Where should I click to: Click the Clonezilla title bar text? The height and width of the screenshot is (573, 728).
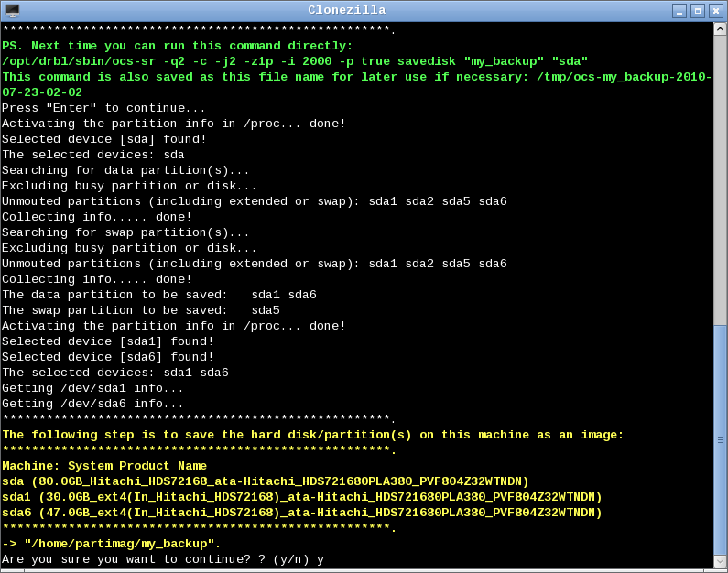[347, 10]
